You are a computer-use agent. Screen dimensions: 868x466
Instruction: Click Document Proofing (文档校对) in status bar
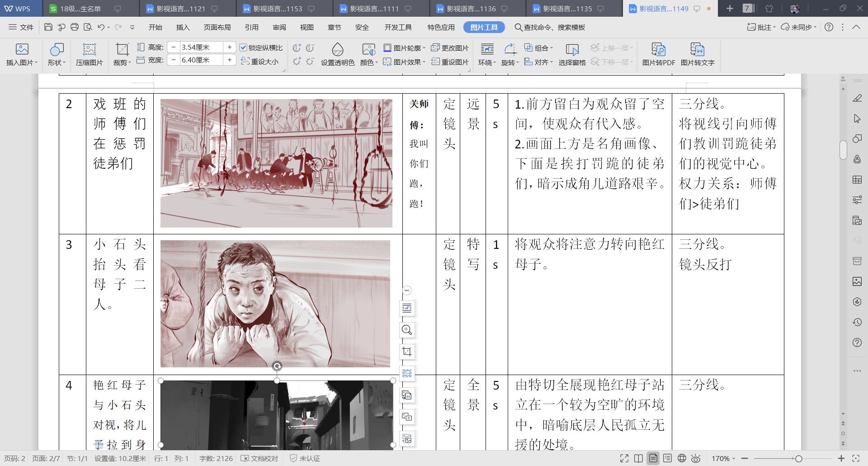[259, 458]
